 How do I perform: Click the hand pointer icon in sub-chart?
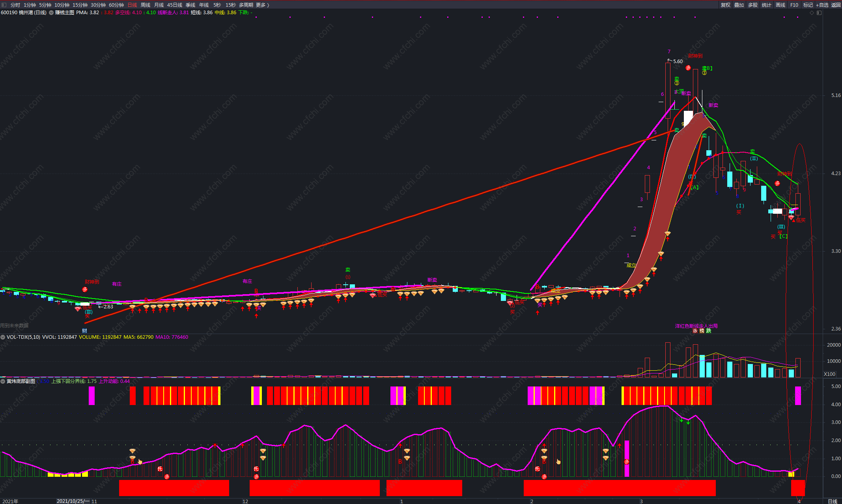[140, 461]
